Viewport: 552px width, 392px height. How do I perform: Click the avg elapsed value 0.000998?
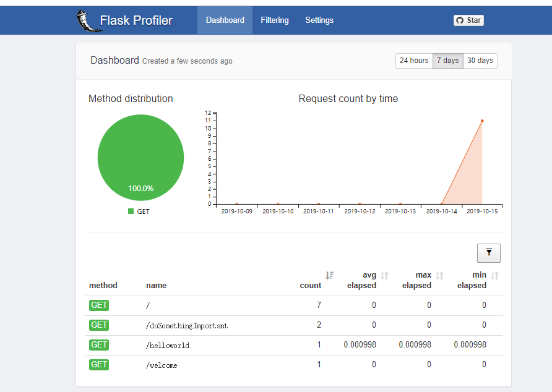360,344
